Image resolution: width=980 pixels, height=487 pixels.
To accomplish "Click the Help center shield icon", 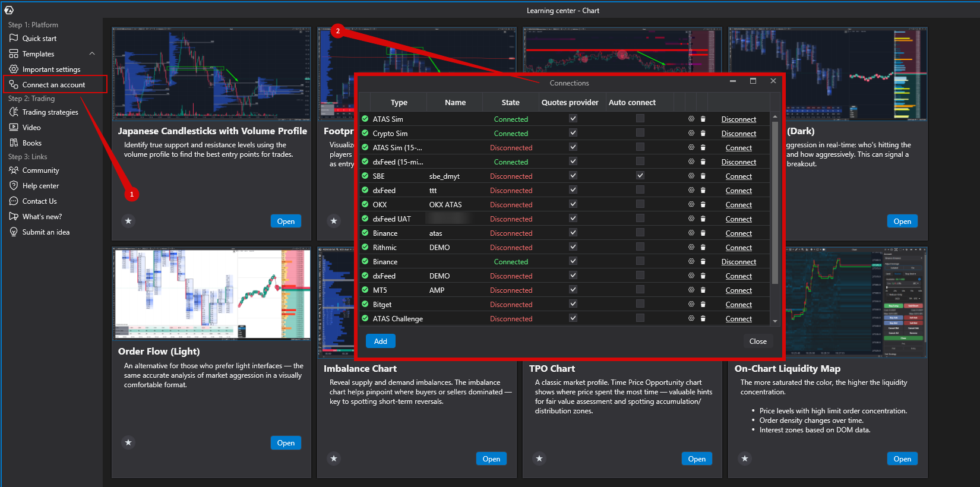I will point(14,185).
